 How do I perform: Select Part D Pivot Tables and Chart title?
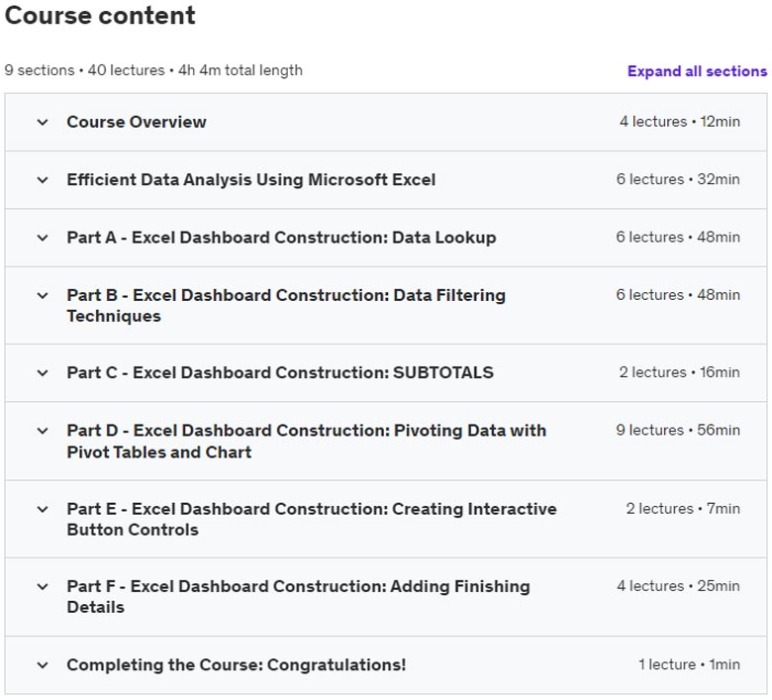306,441
